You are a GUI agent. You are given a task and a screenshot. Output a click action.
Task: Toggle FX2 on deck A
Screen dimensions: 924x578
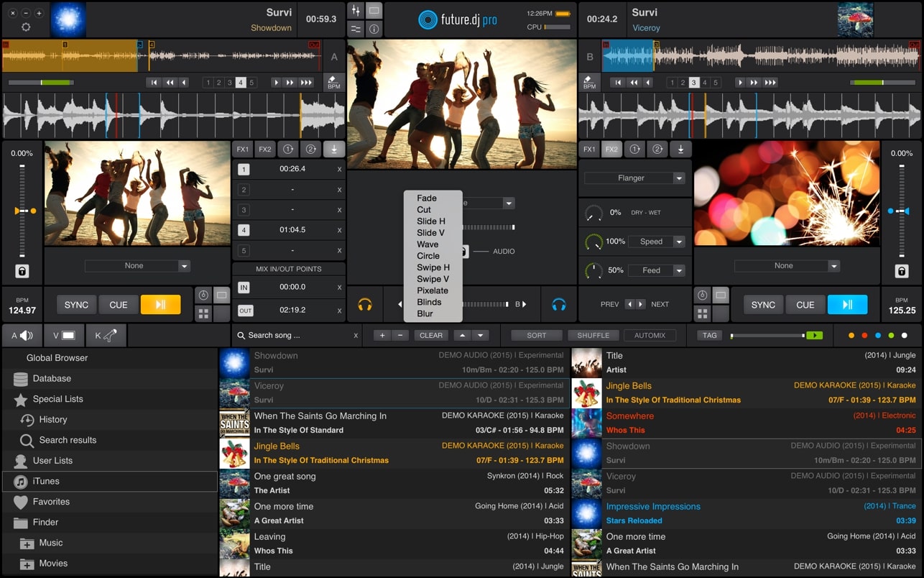click(x=264, y=149)
